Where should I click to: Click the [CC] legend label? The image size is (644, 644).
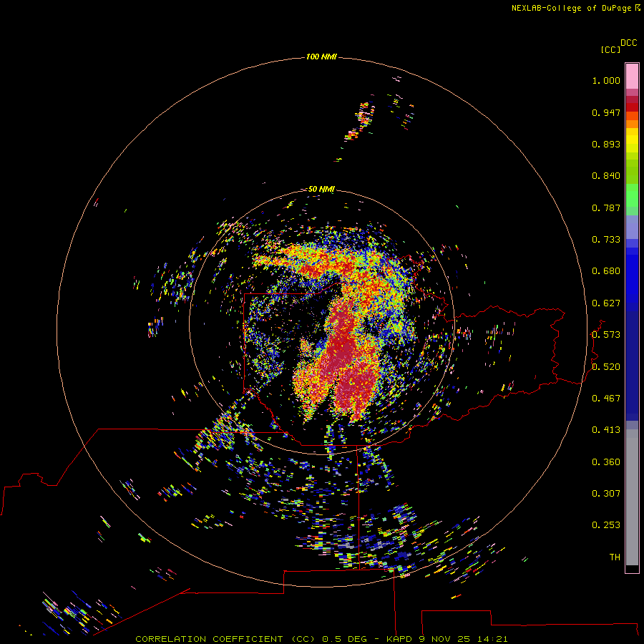coord(610,49)
